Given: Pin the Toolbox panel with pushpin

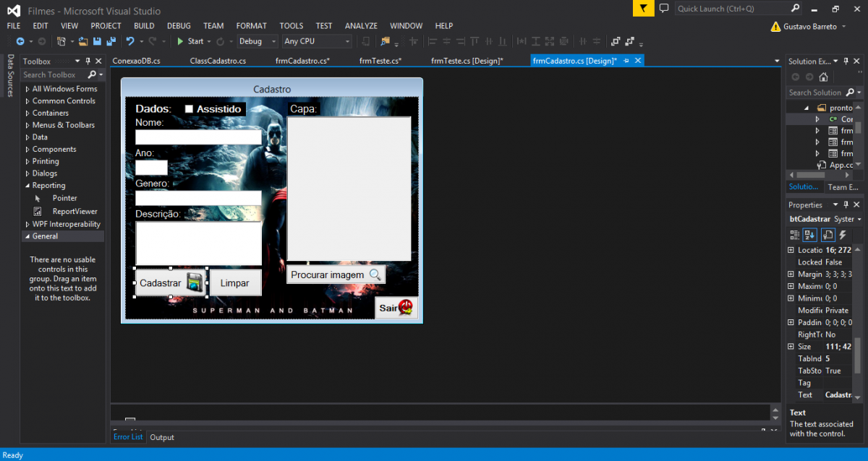Looking at the screenshot, I should pyautogui.click(x=88, y=61).
